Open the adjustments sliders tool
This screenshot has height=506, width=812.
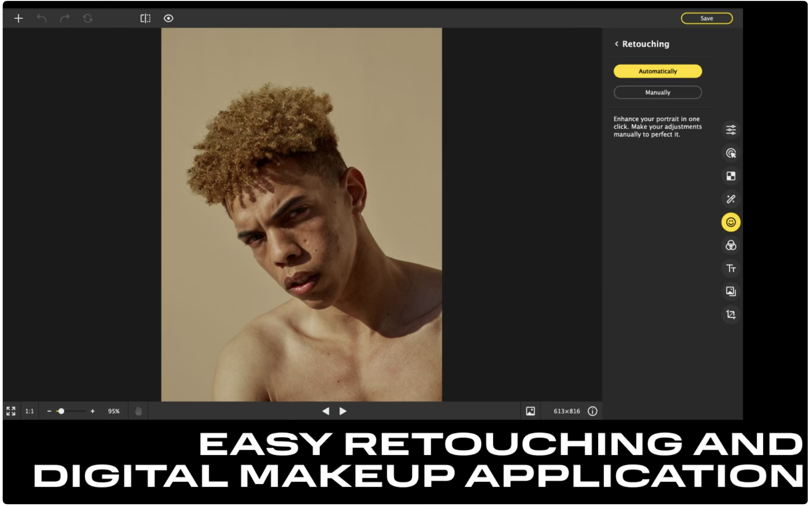731,130
